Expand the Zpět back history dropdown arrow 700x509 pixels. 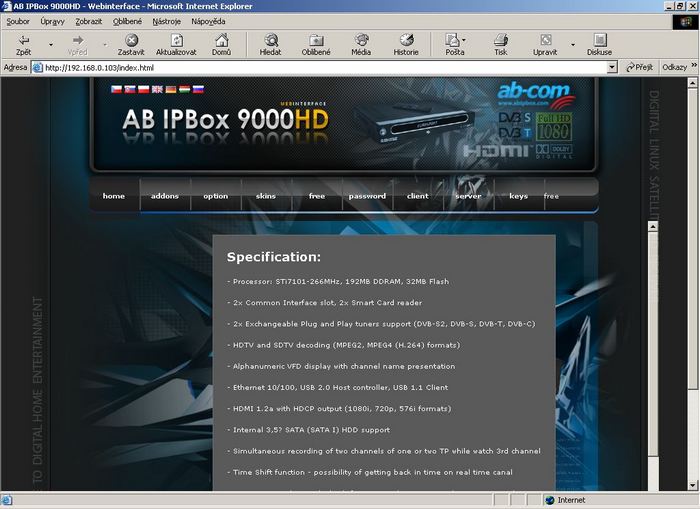tap(51, 45)
